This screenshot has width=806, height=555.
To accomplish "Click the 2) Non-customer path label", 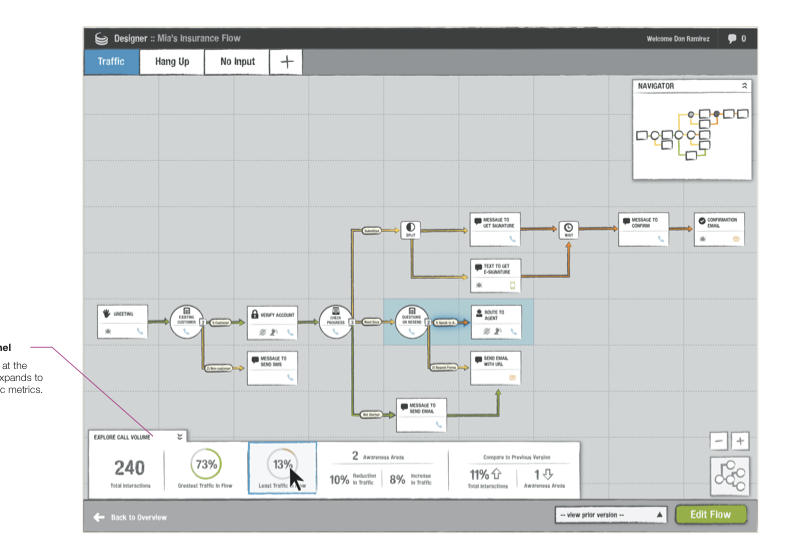I will click(x=218, y=368).
